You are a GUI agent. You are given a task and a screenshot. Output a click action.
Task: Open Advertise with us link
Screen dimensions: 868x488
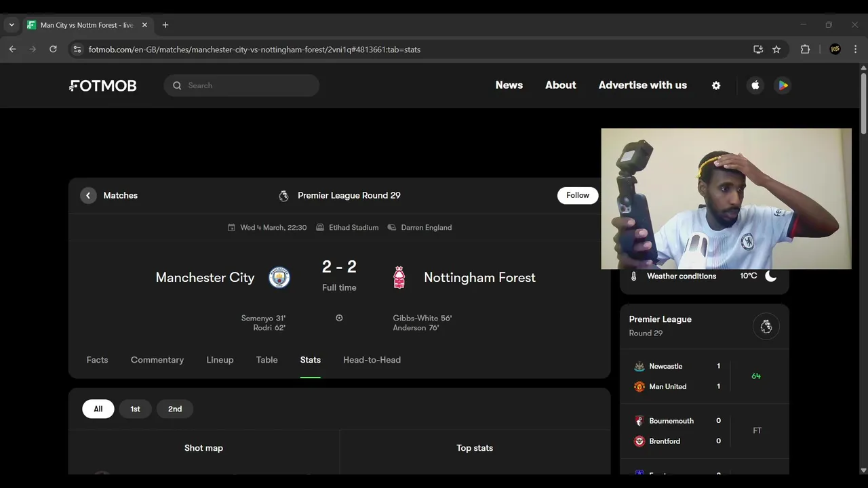point(643,85)
